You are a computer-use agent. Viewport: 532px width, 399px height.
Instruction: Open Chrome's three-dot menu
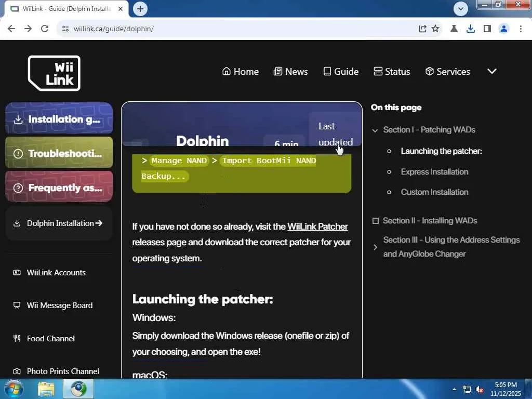coord(521,29)
